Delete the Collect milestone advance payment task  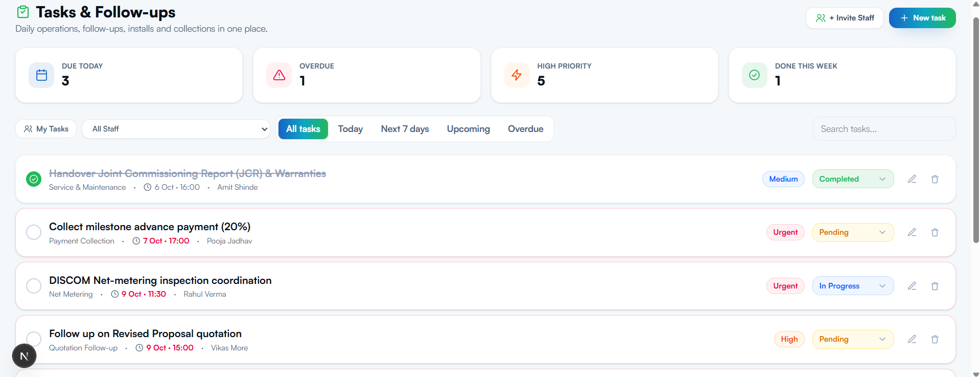[x=935, y=232]
